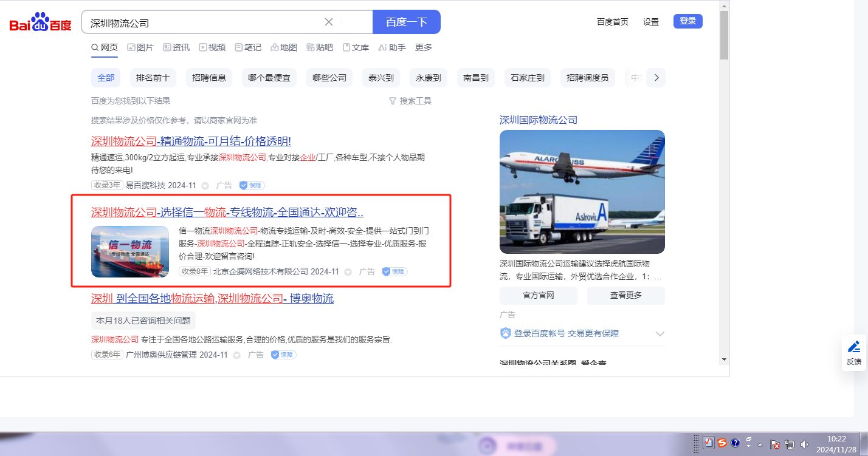868x456 pixels.
Task: Open the checklist document tray icon
Action: [708, 443]
